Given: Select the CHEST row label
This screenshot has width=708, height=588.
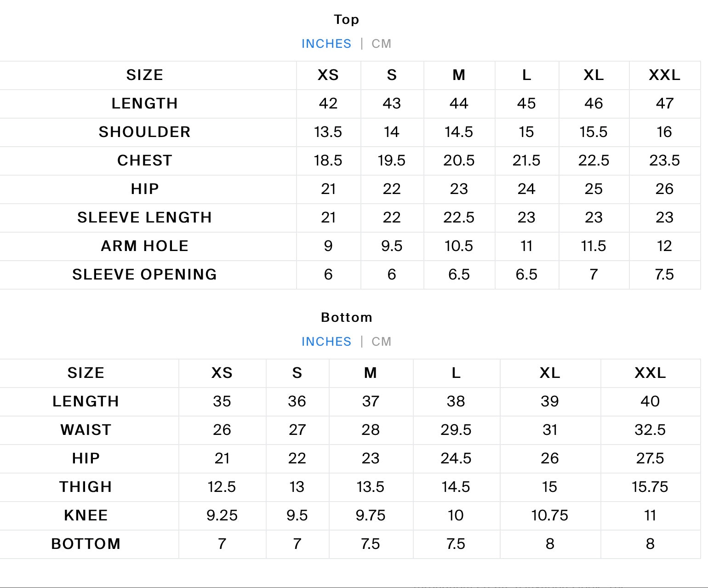Looking at the screenshot, I should (144, 160).
